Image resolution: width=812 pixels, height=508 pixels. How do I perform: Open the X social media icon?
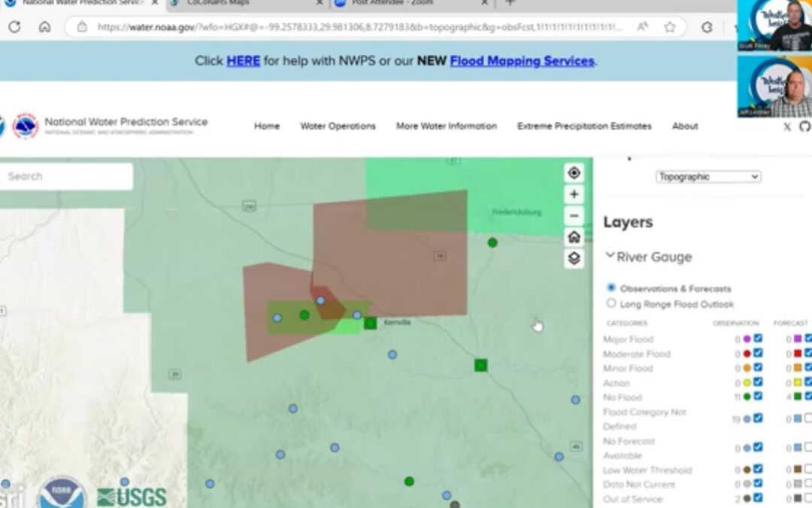786,126
